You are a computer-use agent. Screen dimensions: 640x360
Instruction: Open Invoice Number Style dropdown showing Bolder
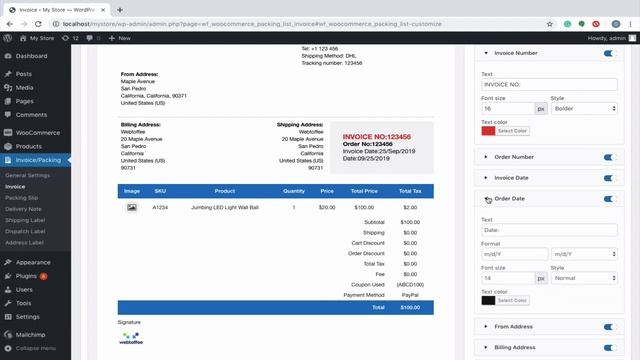coord(584,109)
